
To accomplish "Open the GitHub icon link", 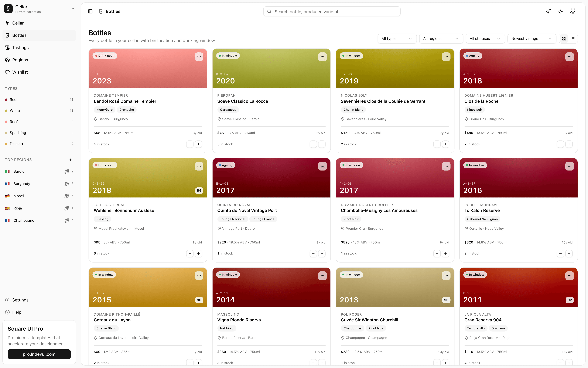I will 573,11.
